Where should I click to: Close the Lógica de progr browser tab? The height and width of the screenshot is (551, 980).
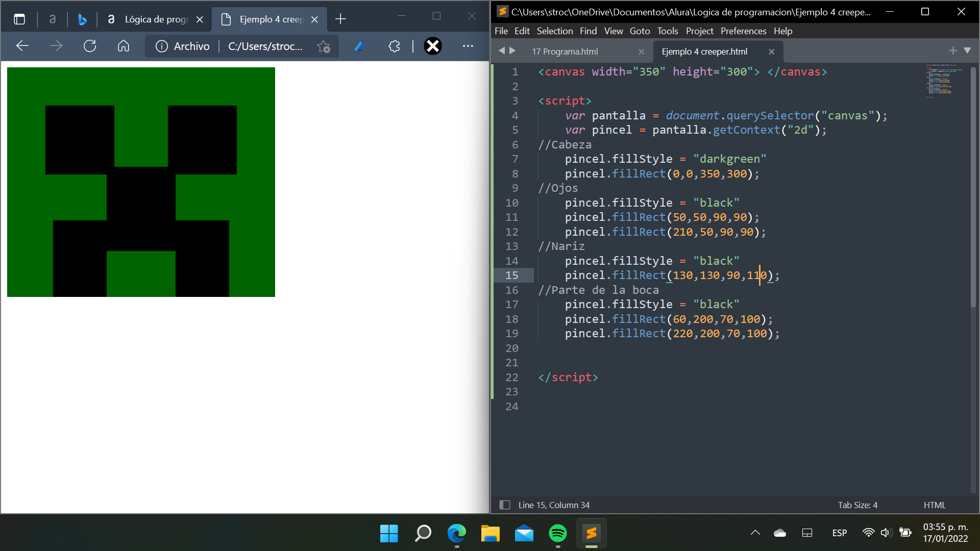coord(200,19)
